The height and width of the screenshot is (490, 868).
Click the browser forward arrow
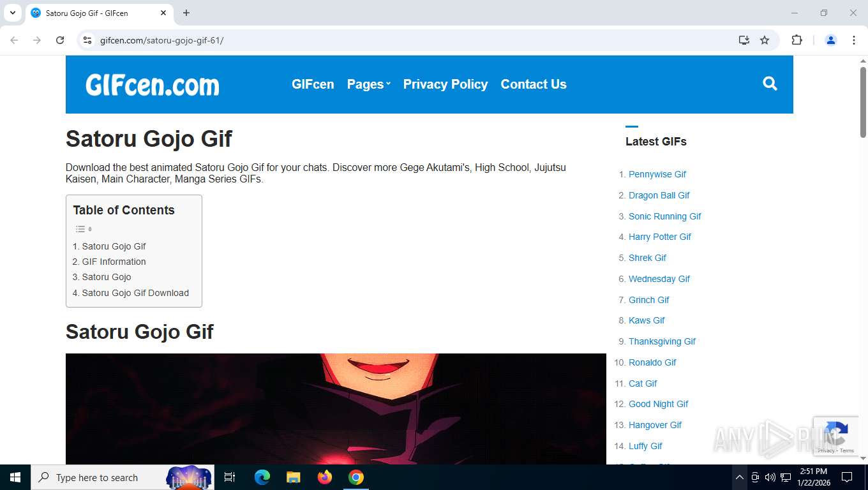[37, 40]
